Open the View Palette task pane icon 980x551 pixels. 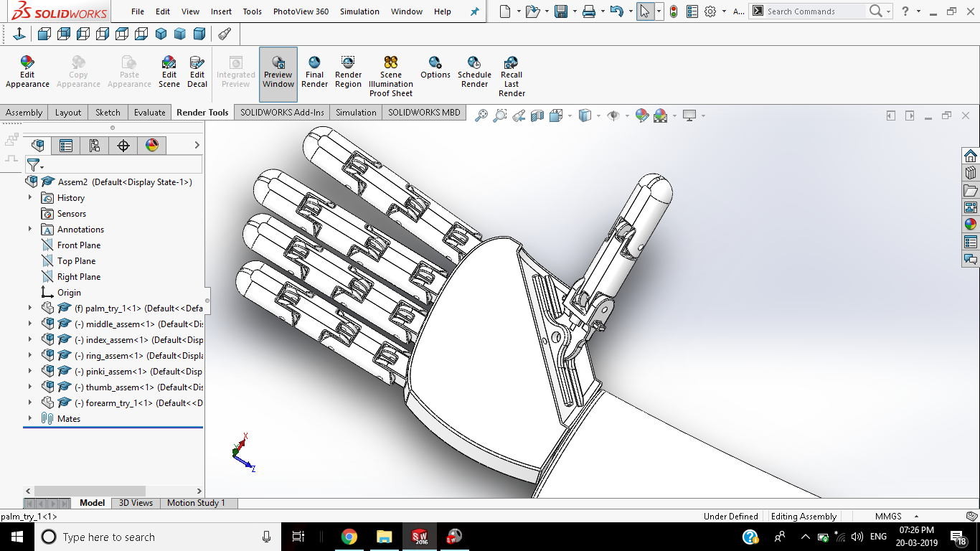pos(971,207)
